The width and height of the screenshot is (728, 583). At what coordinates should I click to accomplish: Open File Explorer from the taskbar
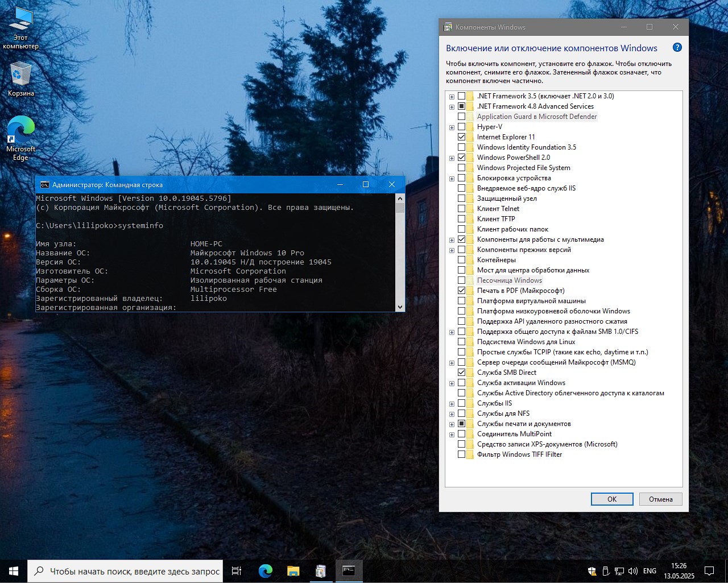(x=293, y=571)
